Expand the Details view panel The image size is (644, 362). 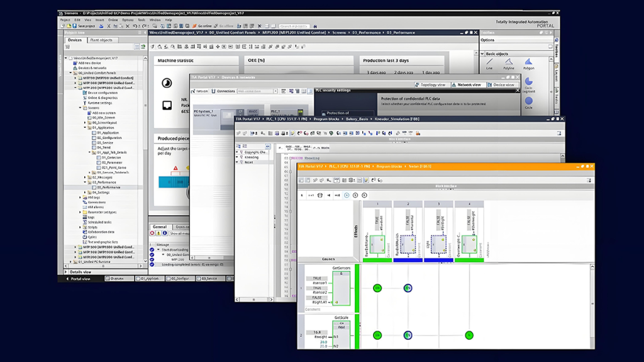(66, 272)
